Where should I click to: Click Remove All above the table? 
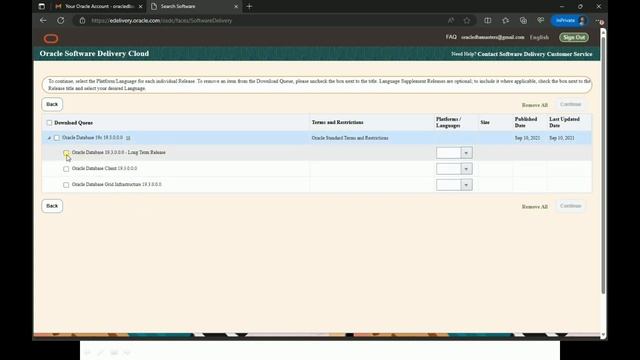click(535, 105)
